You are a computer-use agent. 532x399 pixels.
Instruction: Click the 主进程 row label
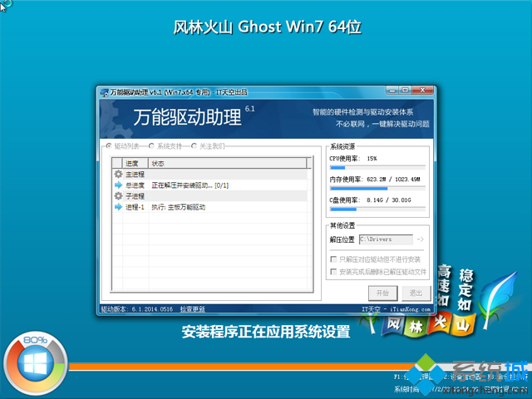coord(135,175)
